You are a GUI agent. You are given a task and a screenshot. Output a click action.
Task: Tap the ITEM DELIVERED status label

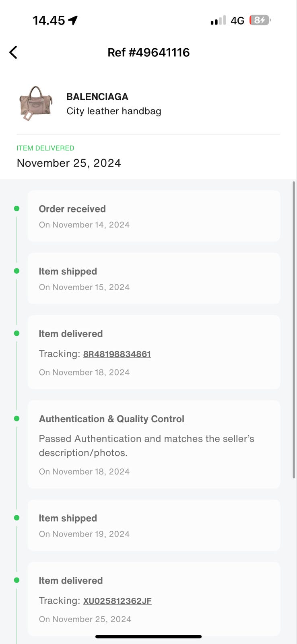point(45,148)
